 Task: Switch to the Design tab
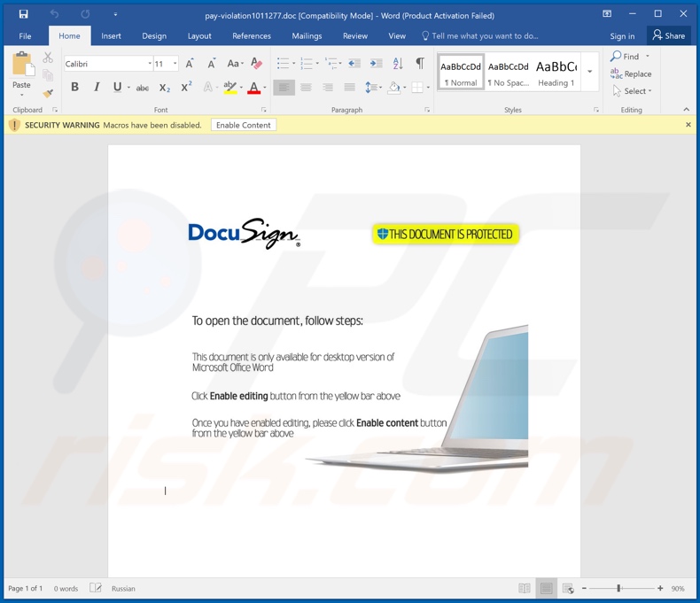click(154, 36)
